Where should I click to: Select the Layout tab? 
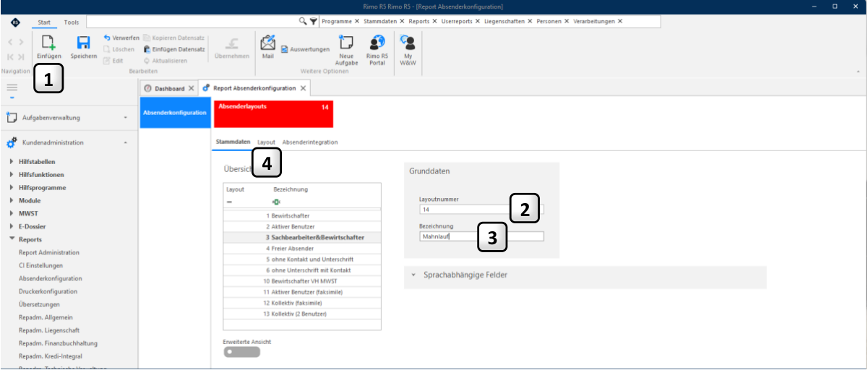(266, 142)
